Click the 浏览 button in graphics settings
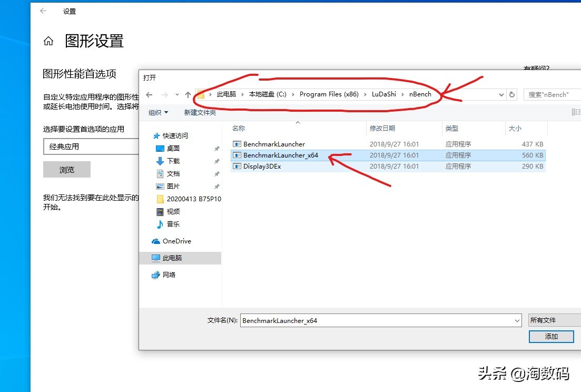581x392 pixels. tap(66, 169)
